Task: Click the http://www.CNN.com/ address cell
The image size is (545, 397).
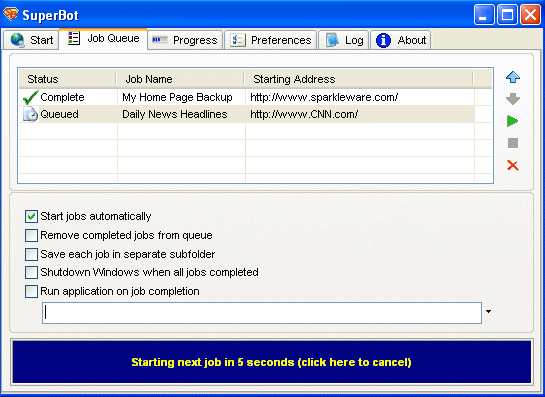Action: [x=304, y=114]
